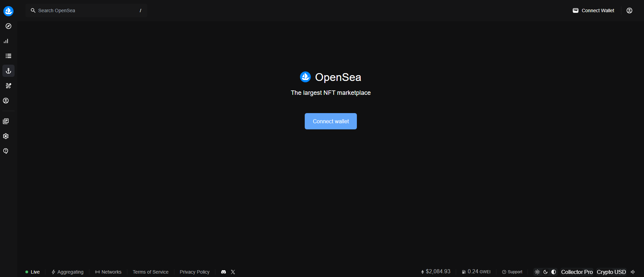Viewport: 644px width, 277px height.
Task: Click the OpenSea logo in the sidebar
Action: 8,11
